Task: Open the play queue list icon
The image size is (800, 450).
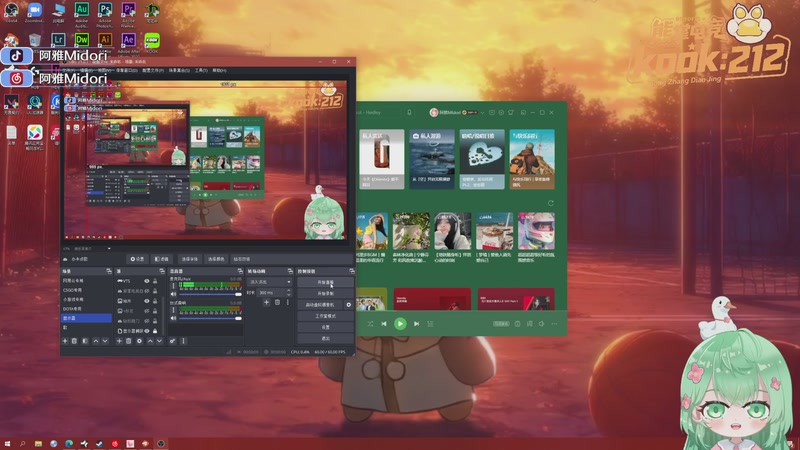Action: point(430,323)
